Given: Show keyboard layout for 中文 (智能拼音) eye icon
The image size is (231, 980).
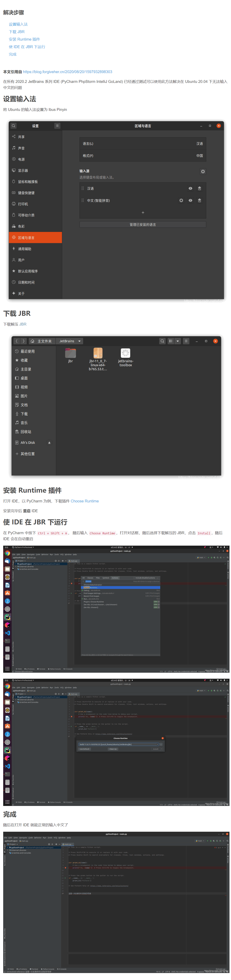Looking at the screenshot, I should (x=190, y=201).
